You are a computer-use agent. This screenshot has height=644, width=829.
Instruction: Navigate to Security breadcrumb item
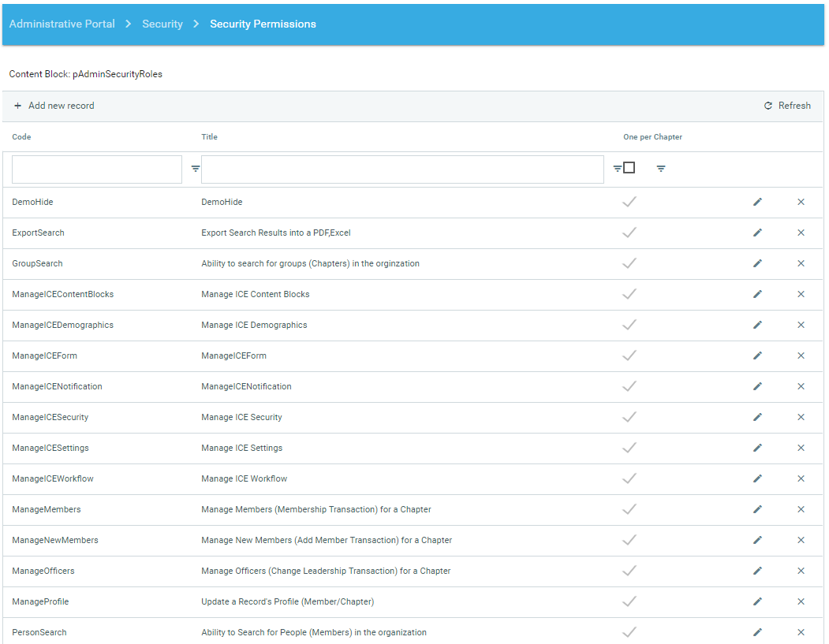tap(162, 24)
